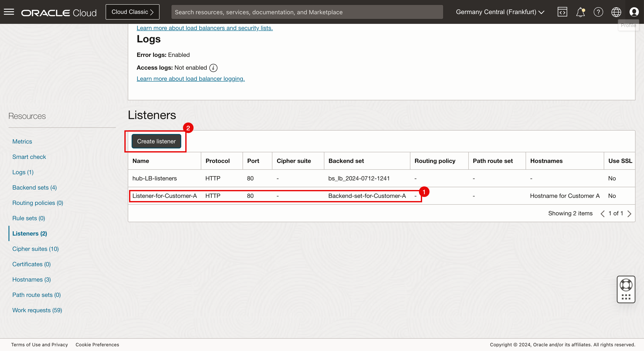
Task: Open Backend sets (4) resource section
Action: click(34, 187)
